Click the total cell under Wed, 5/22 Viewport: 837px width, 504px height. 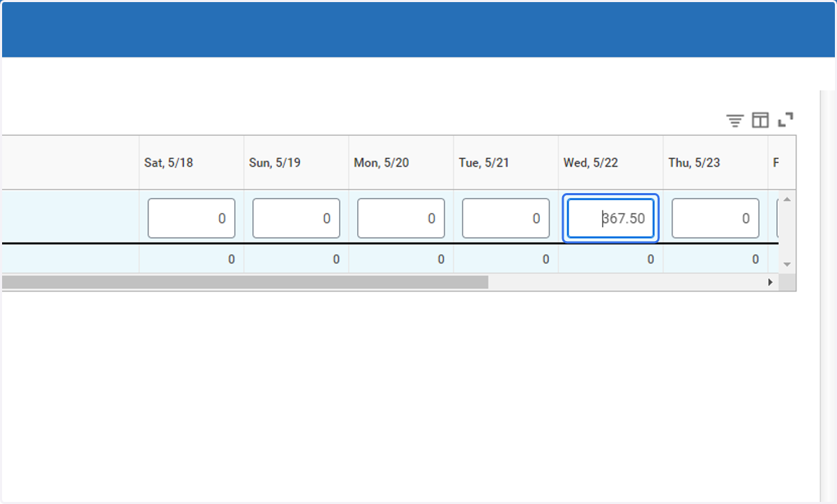point(610,259)
